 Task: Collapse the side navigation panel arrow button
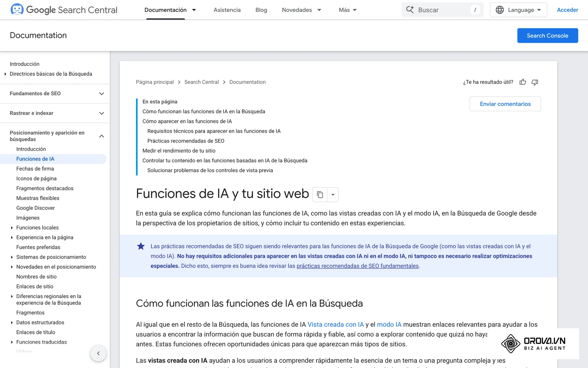(x=98, y=353)
